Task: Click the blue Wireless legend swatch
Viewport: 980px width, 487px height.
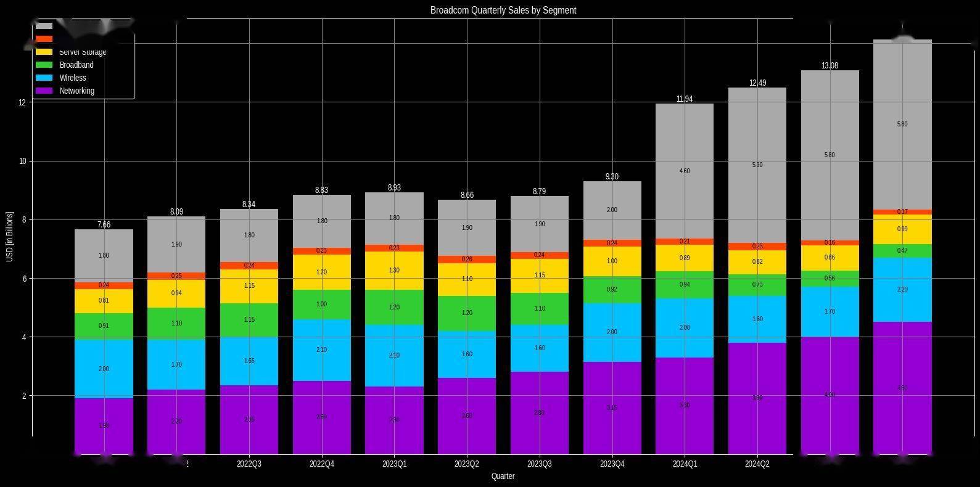Action: (44, 78)
